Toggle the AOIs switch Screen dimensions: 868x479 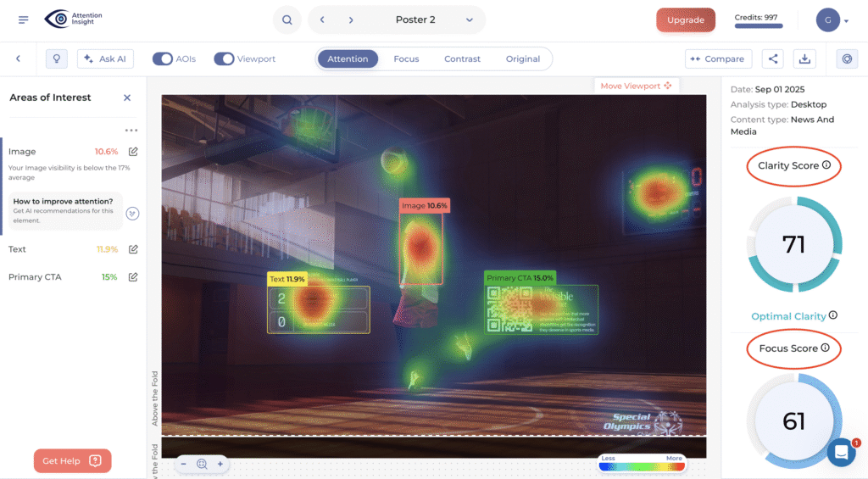click(x=163, y=58)
